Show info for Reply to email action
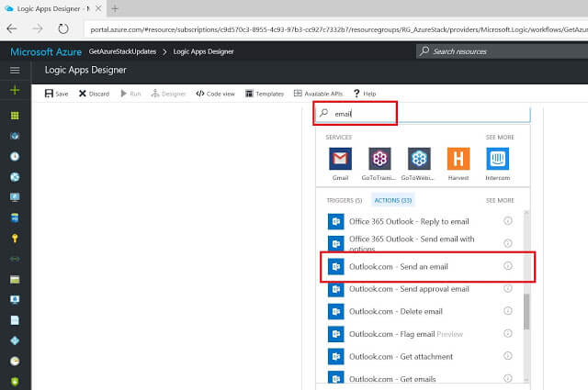 click(x=508, y=220)
